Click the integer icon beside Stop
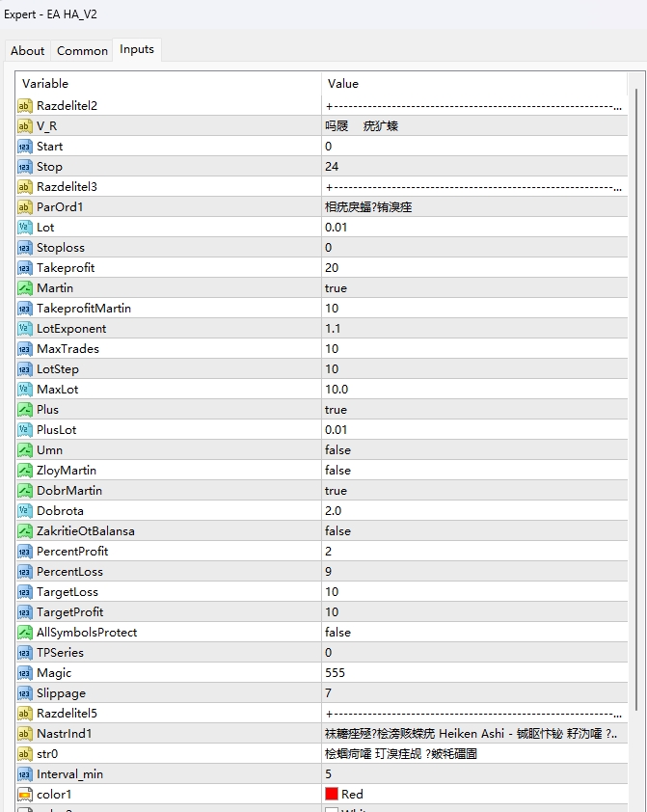647x812 pixels. (25, 167)
